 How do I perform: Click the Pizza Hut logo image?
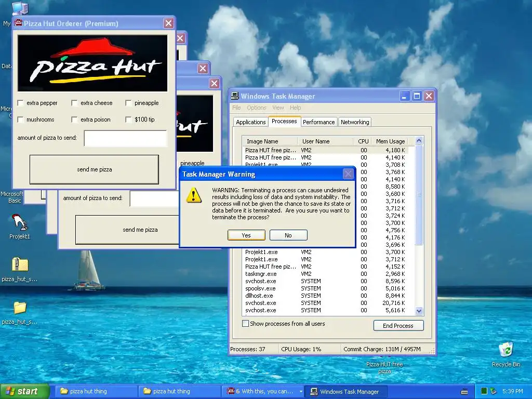pyautogui.click(x=92, y=63)
